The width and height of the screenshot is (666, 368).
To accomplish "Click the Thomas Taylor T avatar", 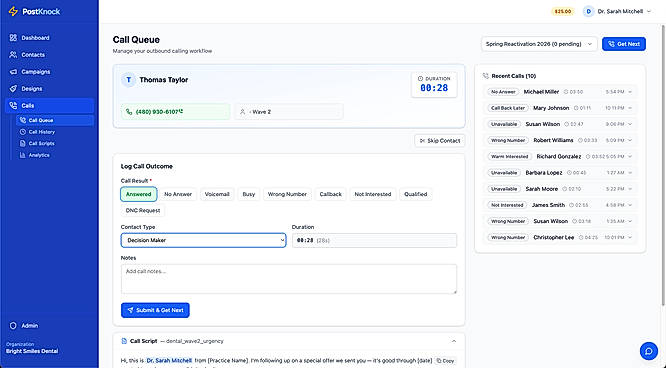I will 128,80.
